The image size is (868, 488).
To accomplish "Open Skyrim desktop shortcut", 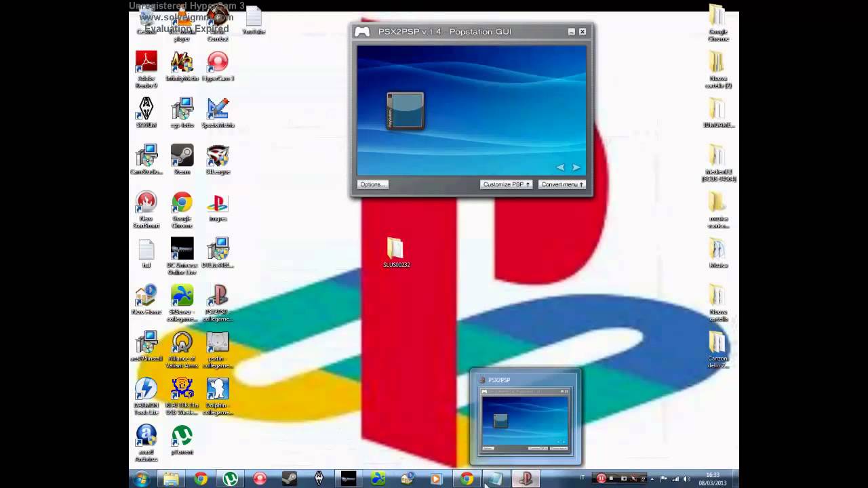I will [146, 113].
